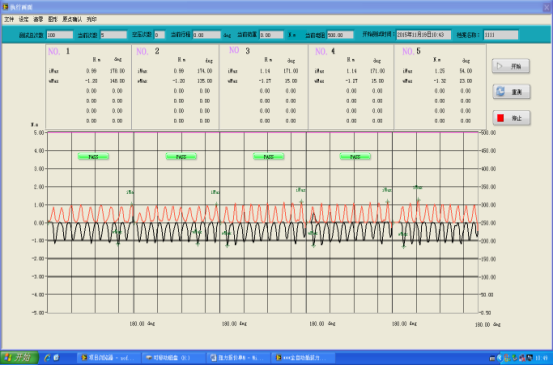This screenshot has width=553, height=365.
Task: Click the total test count field showing 100
Action: pyautogui.click(x=60, y=35)
